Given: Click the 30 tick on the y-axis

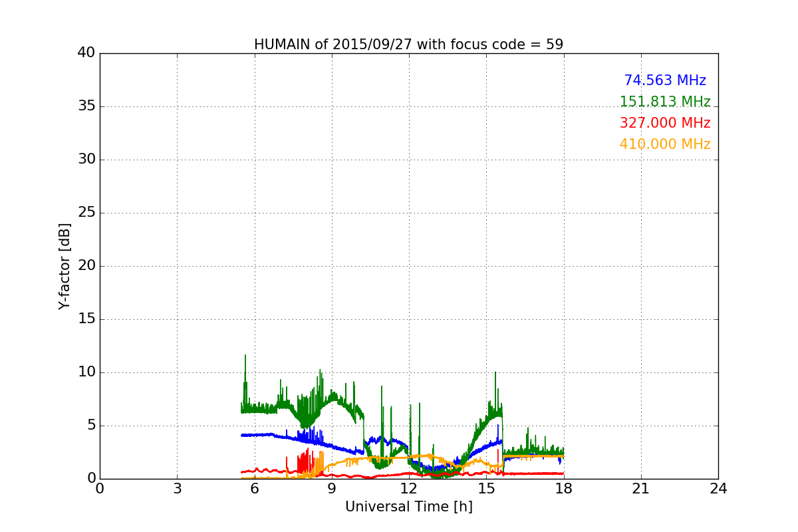Looking at the screenshot, I should [86, 160].
